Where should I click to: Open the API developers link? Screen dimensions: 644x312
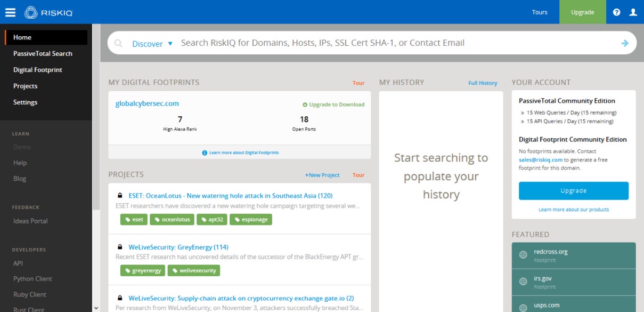point(18,263)
